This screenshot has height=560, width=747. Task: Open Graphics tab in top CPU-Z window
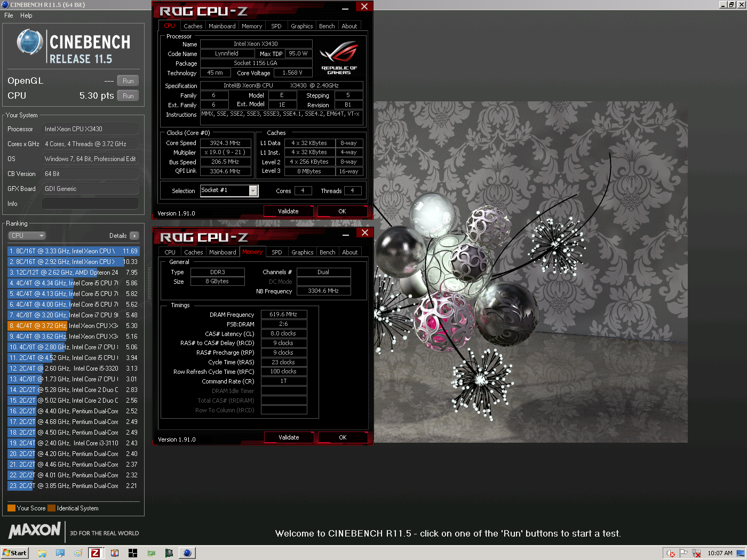point(302,26)
